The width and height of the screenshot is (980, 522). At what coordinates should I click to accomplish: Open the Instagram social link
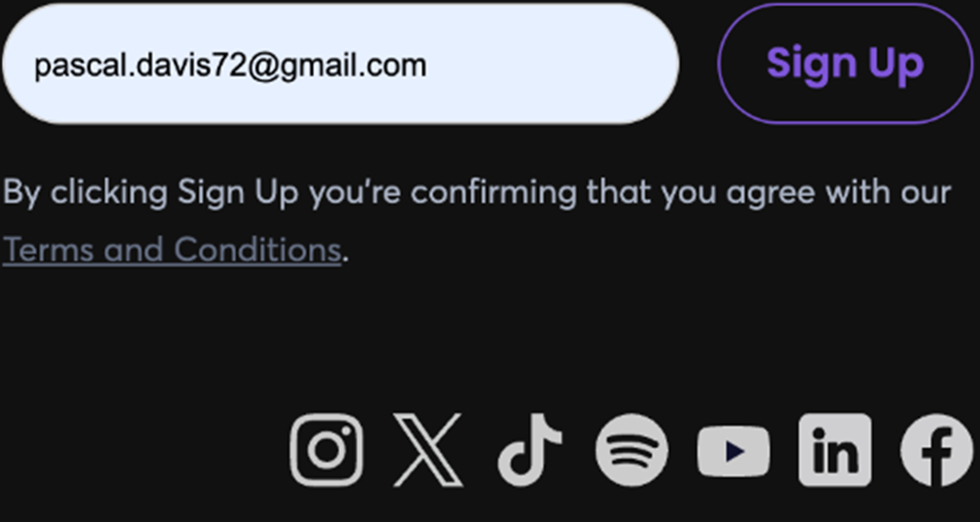(326, 450)
